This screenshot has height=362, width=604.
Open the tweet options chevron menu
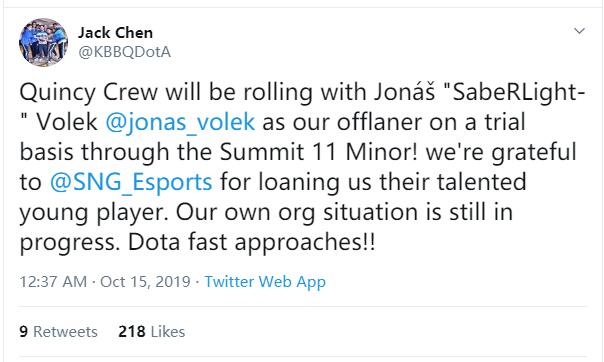(x=579, y=31)
